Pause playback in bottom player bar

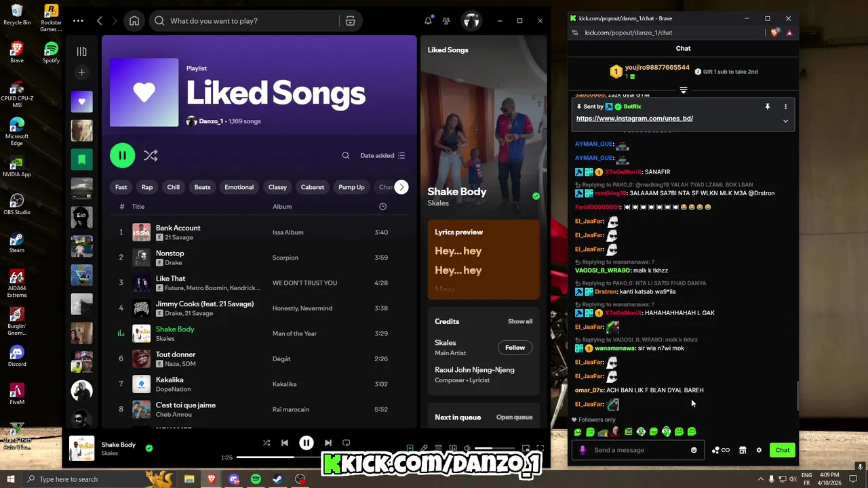coord(307,443)
